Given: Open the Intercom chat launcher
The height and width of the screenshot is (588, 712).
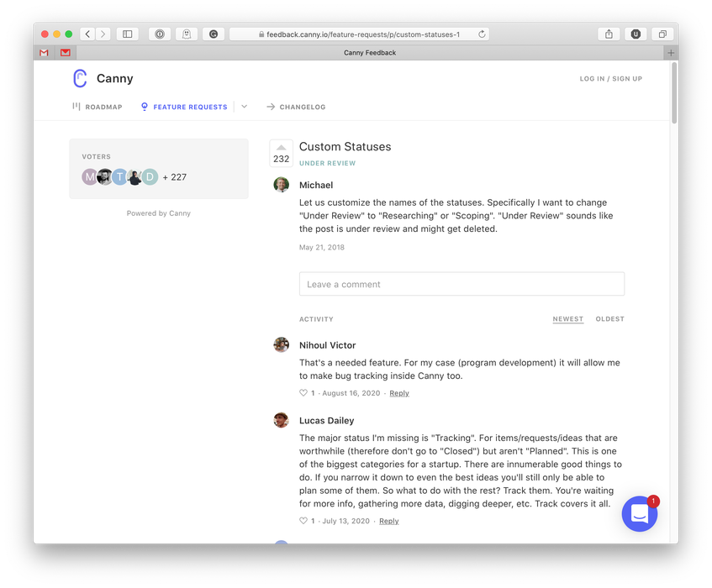Looking at the screenshot, I should pos(640,513).
